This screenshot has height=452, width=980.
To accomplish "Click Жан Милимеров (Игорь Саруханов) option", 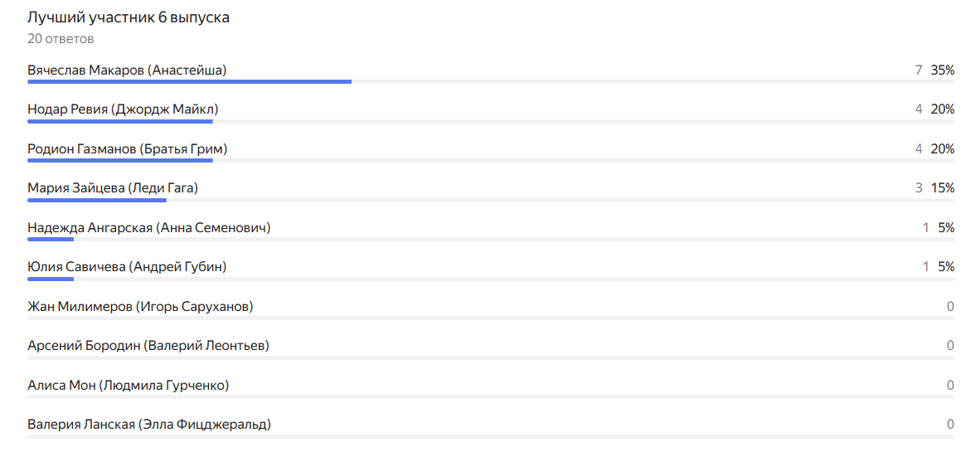I will [140, 307].
